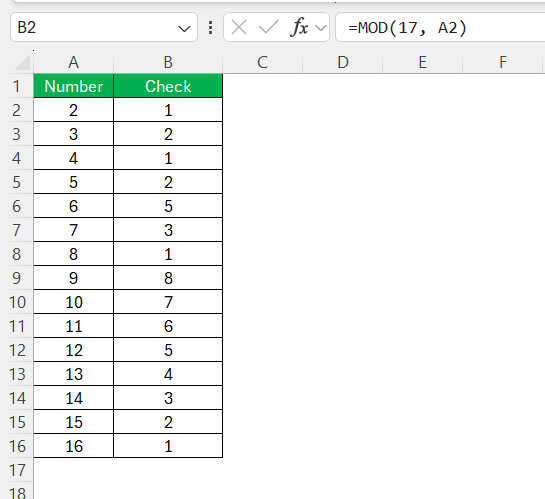Click the Enter checkmark icon in formula bar
545x499 pixels.
269,27
